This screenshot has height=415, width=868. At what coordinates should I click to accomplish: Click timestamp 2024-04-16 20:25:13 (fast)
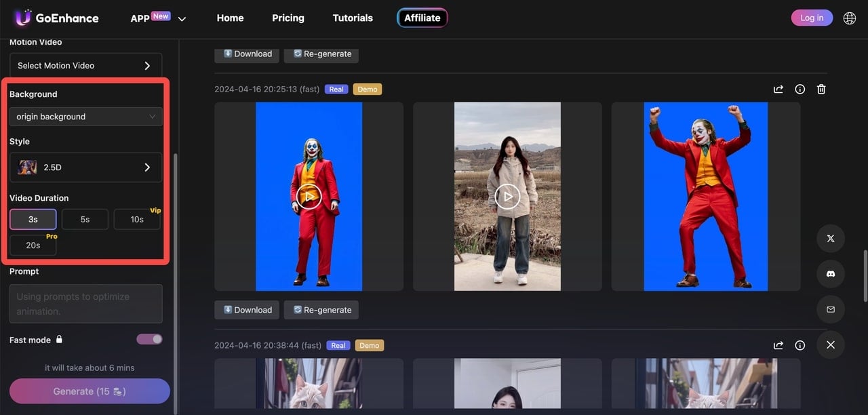click(267, 89)
